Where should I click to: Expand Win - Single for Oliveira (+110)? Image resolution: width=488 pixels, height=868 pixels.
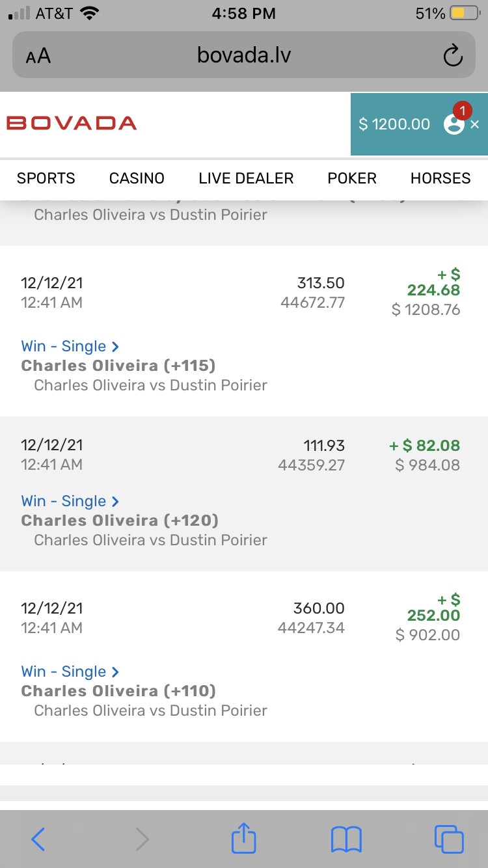(x=70, y=671)
